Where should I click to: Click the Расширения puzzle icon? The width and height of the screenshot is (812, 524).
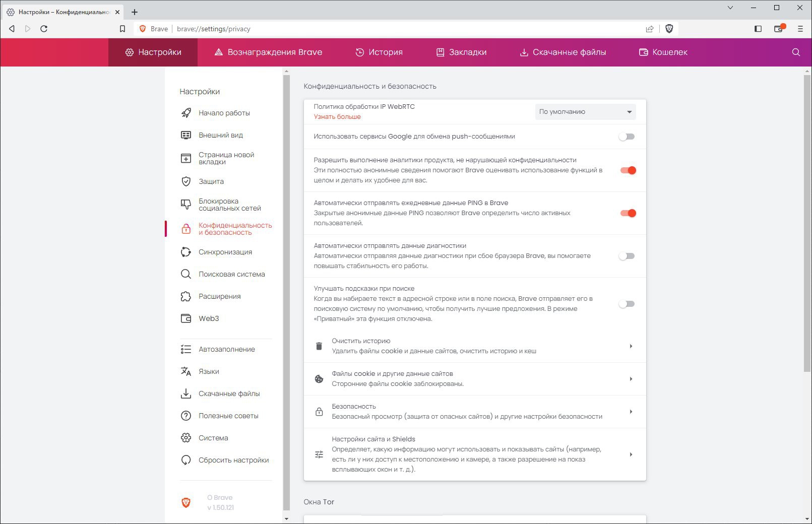[x=186, y=296]
